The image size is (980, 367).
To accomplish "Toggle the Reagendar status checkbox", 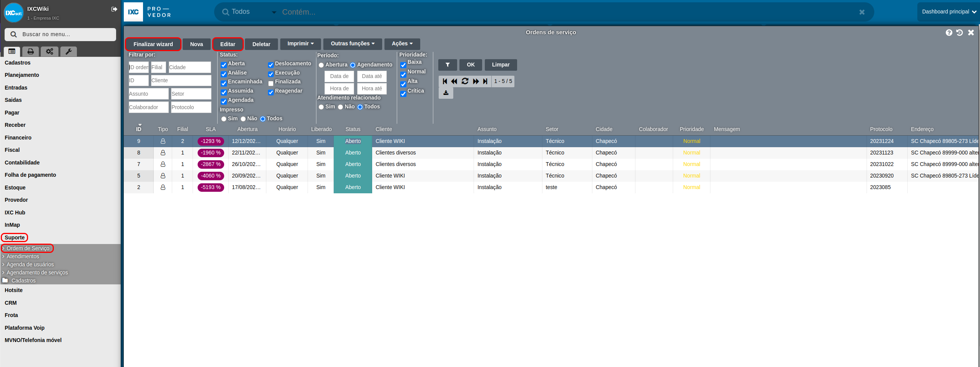I will (x=271, y=92).
